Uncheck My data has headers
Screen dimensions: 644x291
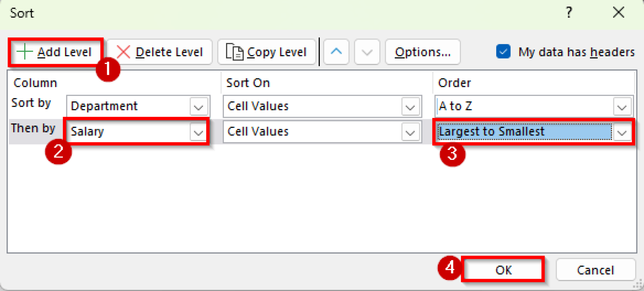(503, 52)
